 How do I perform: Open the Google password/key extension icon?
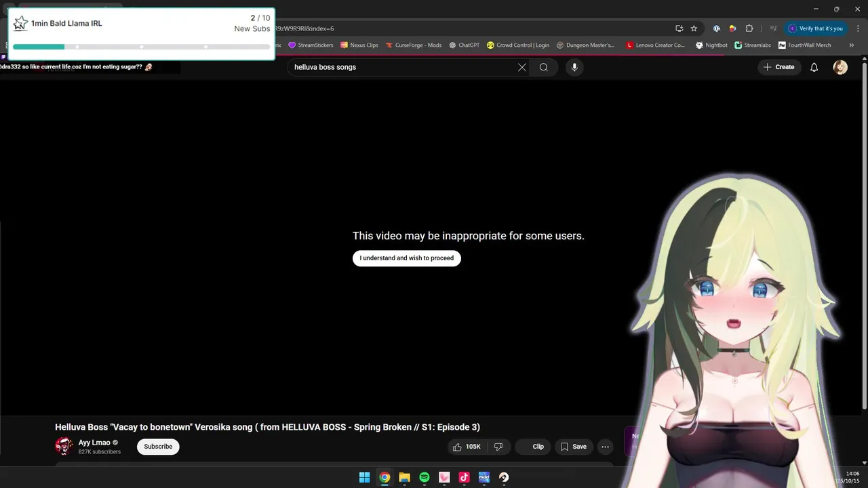(717, 28)
